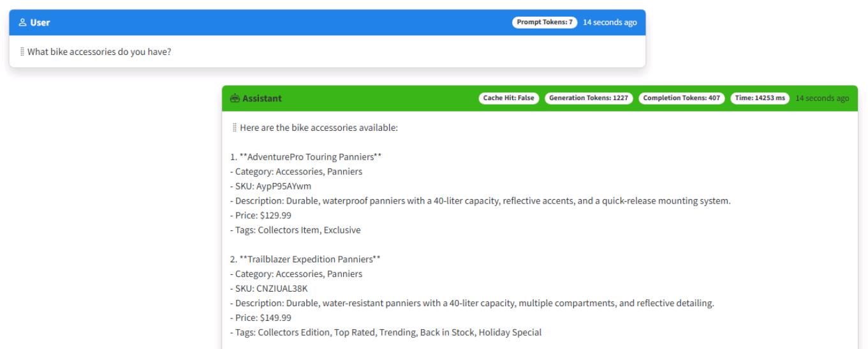868x349 pixels.
Task: Click the grip handle before 'Here are the bike accessories'
Action: 235,128
